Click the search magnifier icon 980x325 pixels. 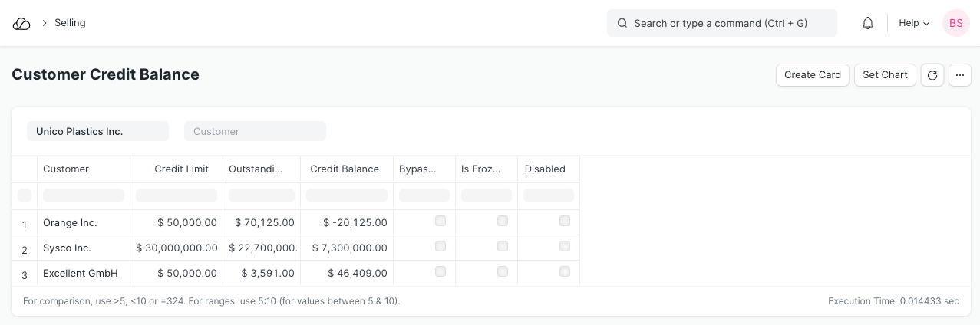point(622,24)
